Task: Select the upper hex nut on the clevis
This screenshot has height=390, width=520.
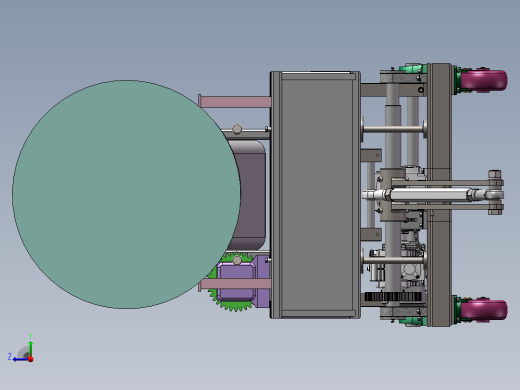Action: coord(495,174)
